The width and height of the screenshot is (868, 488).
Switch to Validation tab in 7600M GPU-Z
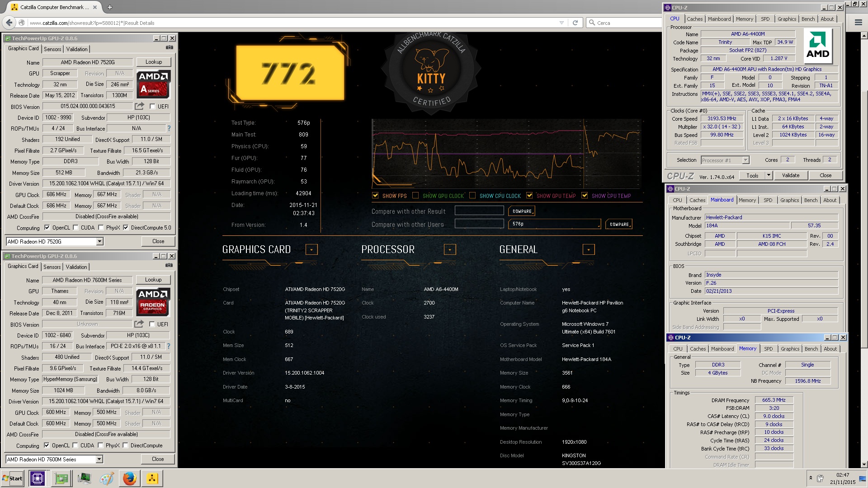pos(76,267)
